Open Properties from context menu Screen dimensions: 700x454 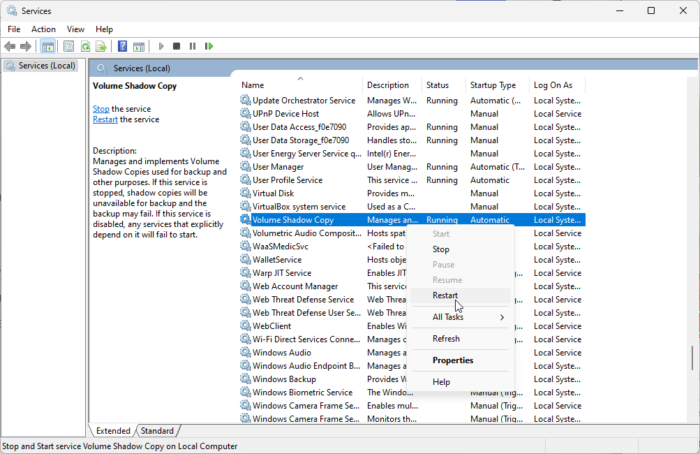(452, 360)
